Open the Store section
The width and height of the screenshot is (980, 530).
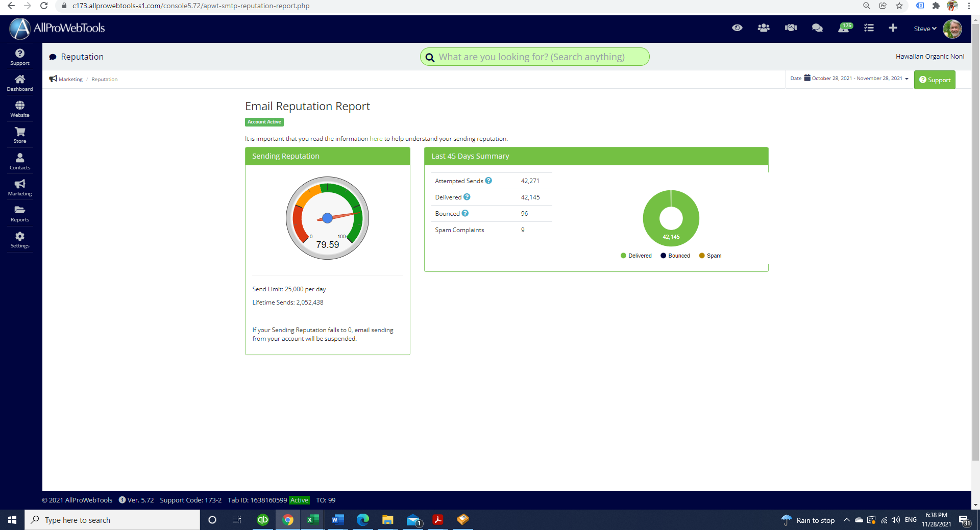pos(20,135)
